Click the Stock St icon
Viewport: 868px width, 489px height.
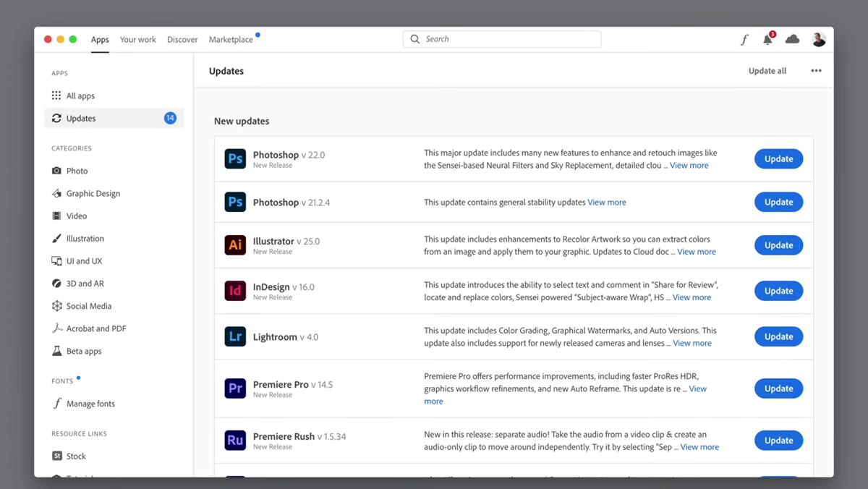pyautogui.click(x=57, y=456)
